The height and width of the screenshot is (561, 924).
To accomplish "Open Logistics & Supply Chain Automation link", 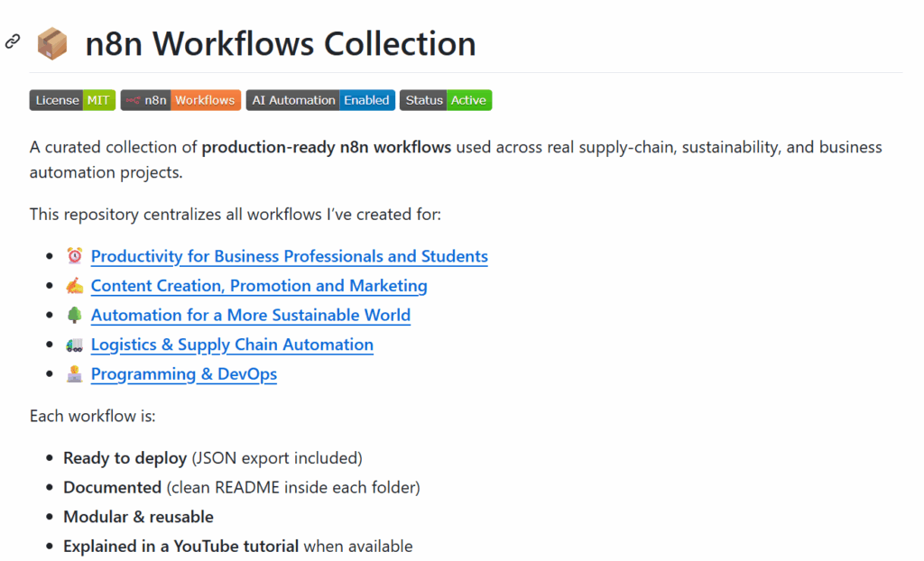I will [x=232, y=345].
